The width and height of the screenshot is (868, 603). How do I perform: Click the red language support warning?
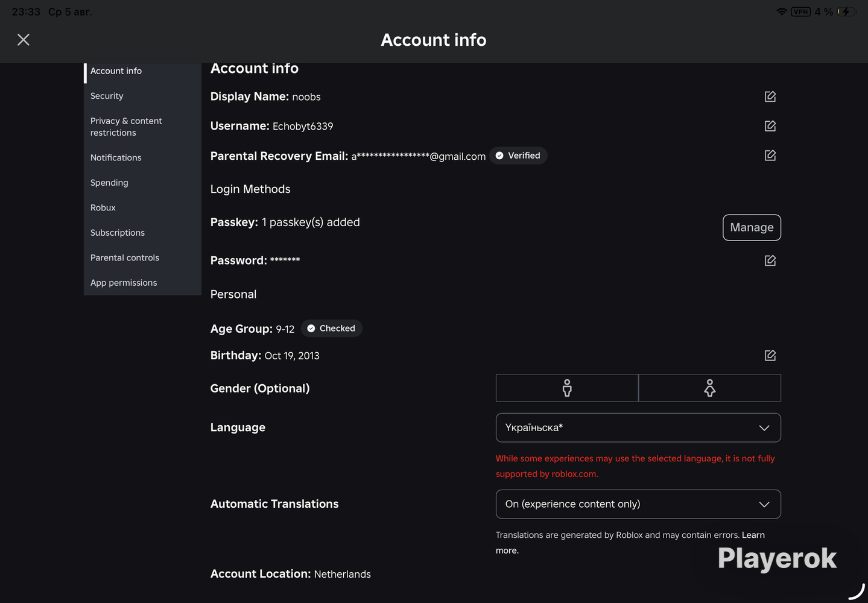click(x=635, y=466)
